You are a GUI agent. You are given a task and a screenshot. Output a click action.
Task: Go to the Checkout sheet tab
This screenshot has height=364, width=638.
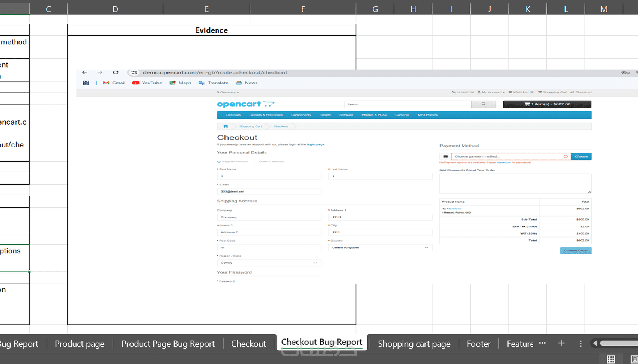pyautogui.click(x=248, y=344)
